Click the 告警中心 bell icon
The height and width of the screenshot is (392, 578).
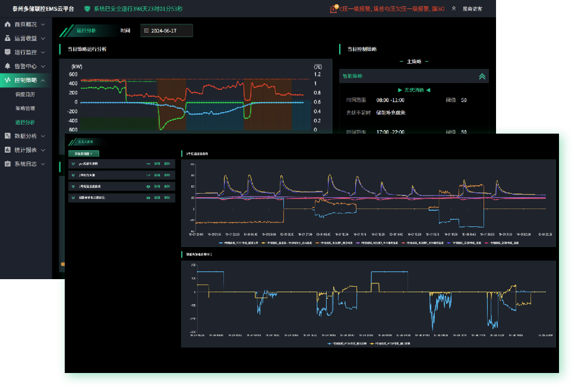point(7,66)
